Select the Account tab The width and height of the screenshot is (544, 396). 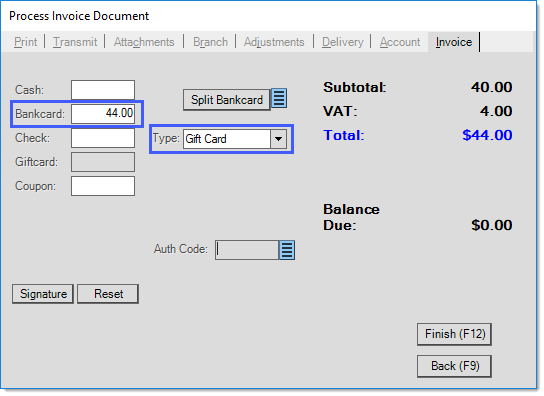400,42
